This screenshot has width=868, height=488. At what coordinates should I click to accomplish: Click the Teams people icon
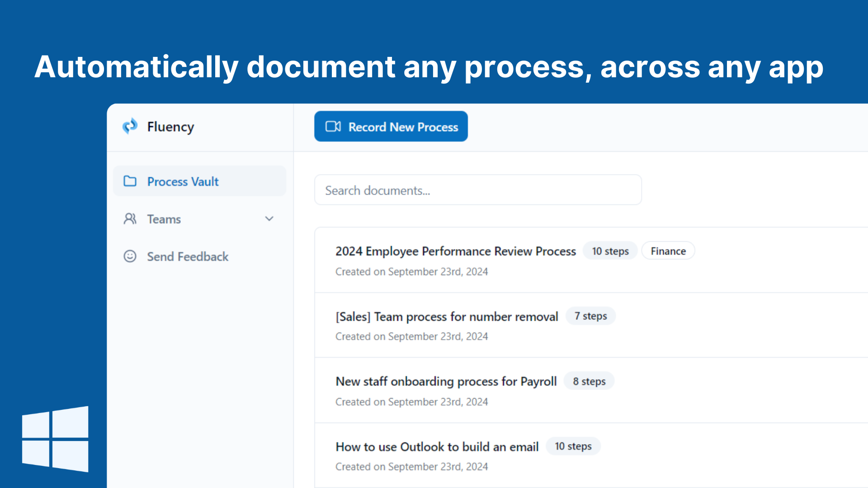click(x=130, y=219)
